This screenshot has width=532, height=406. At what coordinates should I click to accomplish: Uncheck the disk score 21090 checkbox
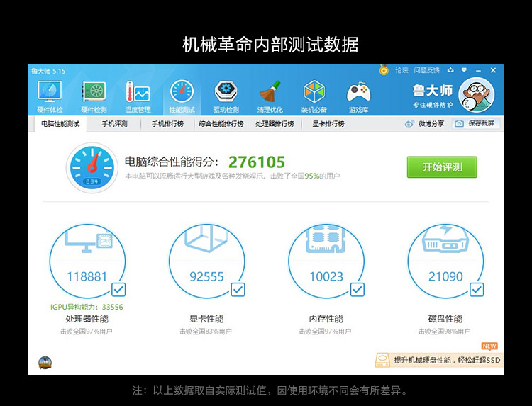[477, 290]
